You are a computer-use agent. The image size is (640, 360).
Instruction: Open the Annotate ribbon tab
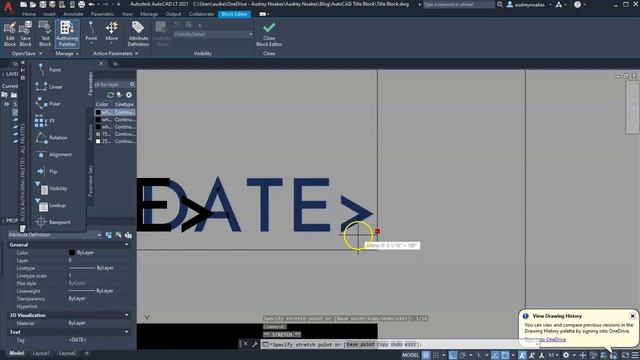[73, 14]
